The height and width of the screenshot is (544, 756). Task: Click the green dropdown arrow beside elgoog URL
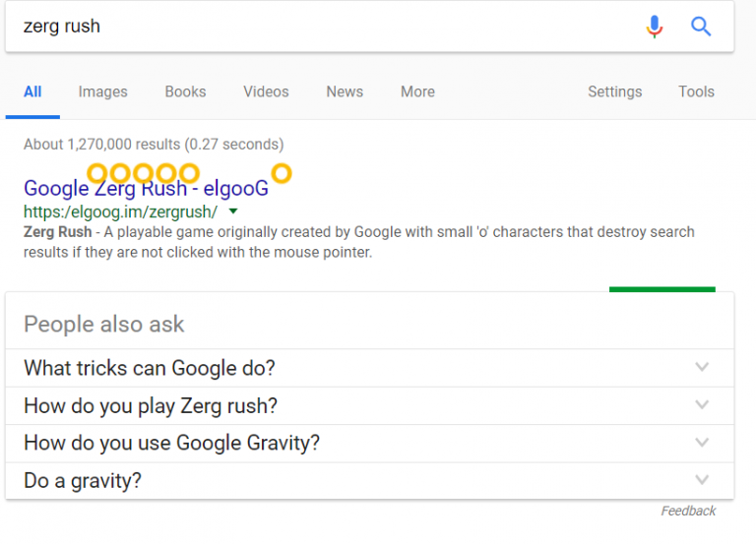233,212
